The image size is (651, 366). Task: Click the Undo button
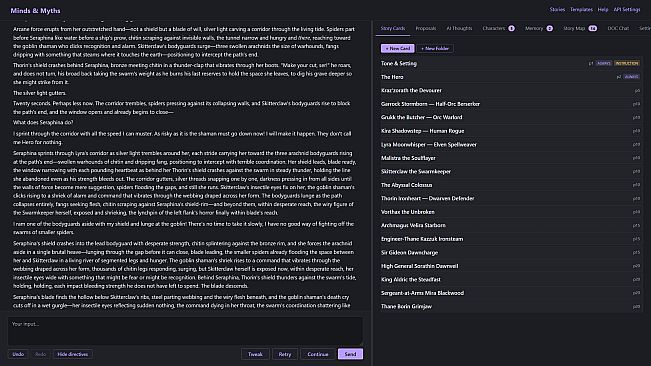click(18, 354)
